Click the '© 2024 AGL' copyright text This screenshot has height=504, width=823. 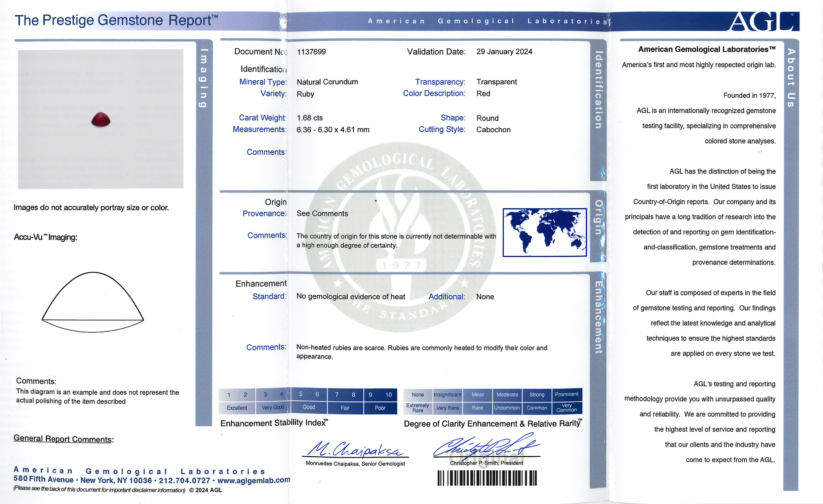point(205,490)
